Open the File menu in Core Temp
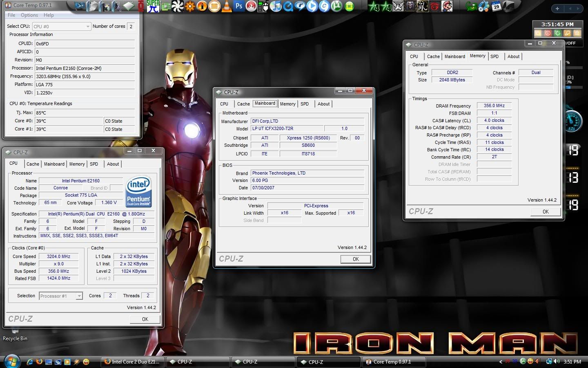Image resolution: width=588 pixels, height=368 pixels. click(x=11, y=15)
